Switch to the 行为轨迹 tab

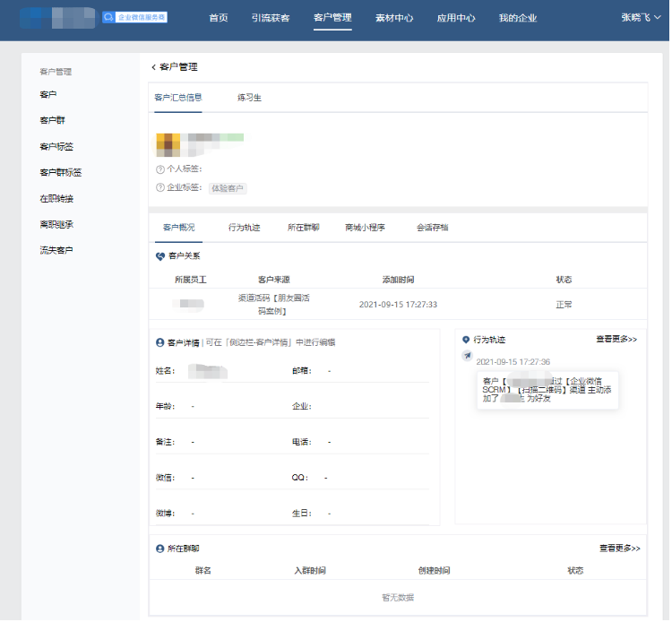click(244, 228)
